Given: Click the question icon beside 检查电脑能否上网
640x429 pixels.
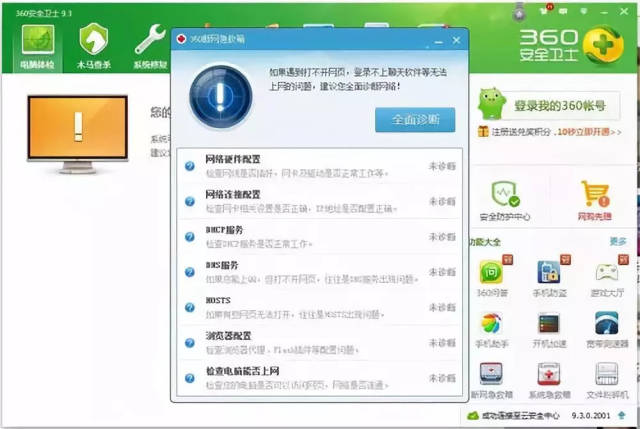Looking at the screenshot, I should (189, 378).
